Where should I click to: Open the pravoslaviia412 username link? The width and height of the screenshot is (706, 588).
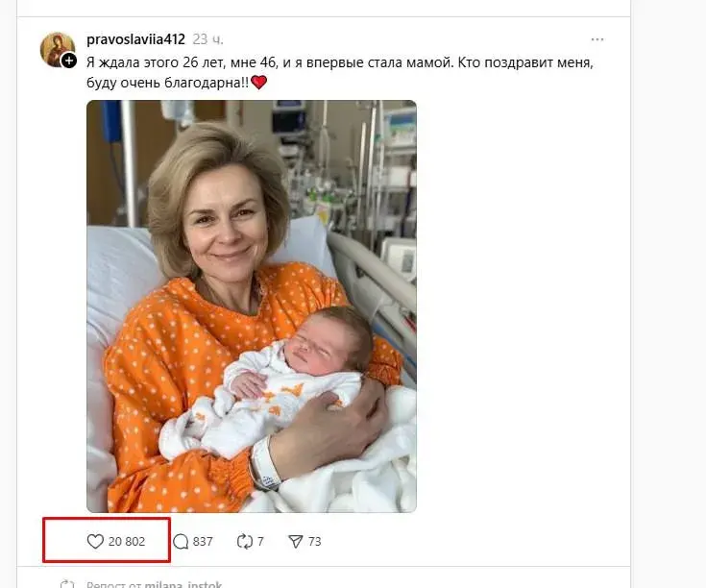[x=135, y=39]
